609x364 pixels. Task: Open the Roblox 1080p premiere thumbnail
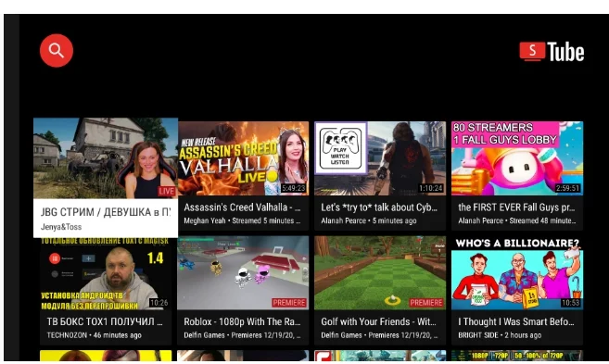(x=243, y=273)
